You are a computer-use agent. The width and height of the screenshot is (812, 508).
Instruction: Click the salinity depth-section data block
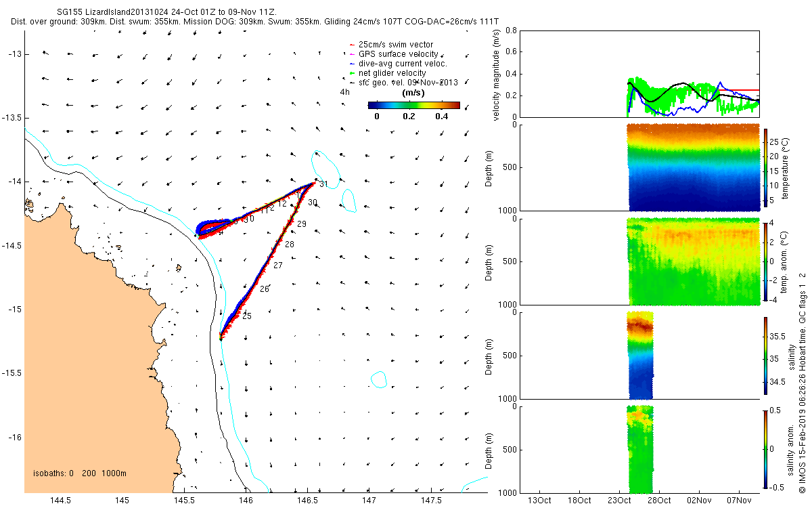[x=640, y=355]
